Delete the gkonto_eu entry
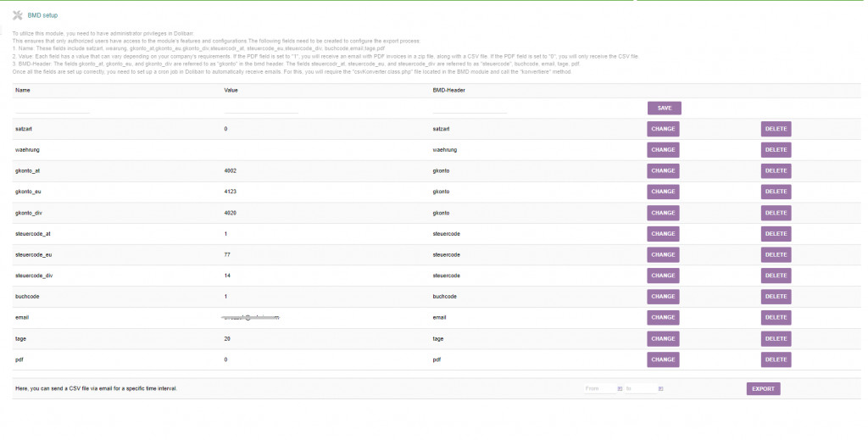The width and height of the screenshot is (868, 440). point(776,192)
